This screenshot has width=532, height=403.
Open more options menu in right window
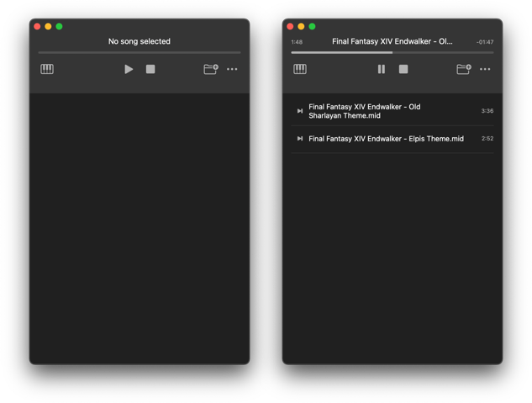(485, 69)
